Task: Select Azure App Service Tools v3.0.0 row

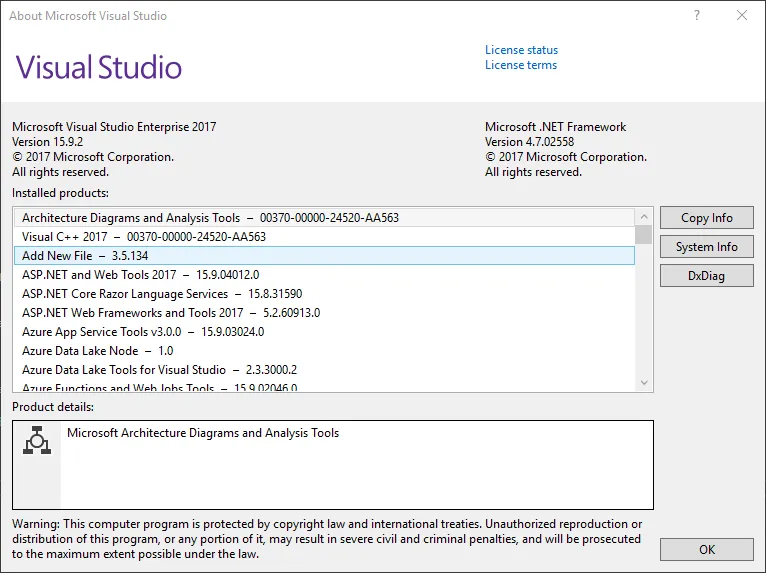Action: point(324,332)
